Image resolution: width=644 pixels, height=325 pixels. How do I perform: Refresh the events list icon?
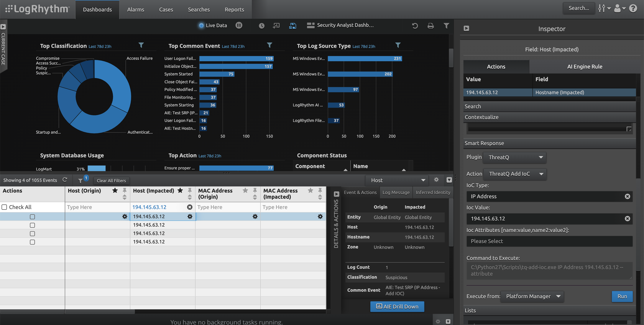pyautogui.click(x=65, y=180)
